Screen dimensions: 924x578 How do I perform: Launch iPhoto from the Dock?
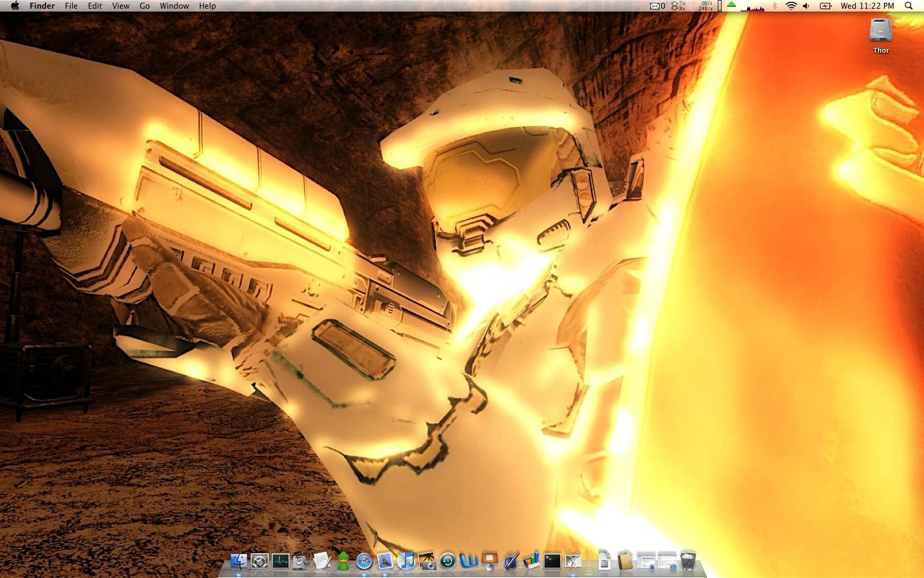[427, 561]
